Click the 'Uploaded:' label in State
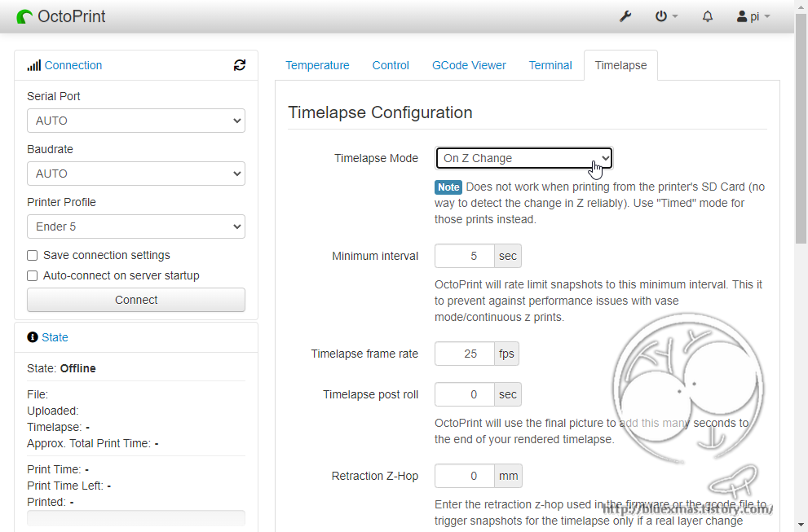808x532 pixels. 52,411
